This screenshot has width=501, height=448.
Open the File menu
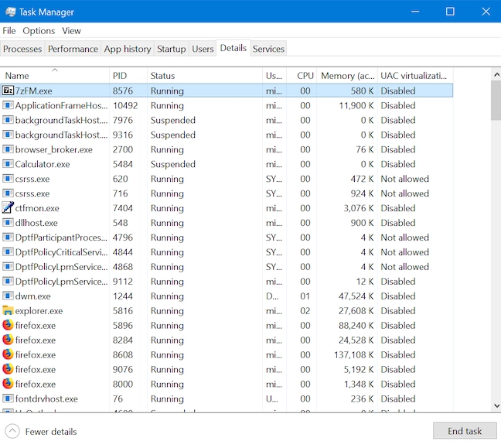point(9,31)
